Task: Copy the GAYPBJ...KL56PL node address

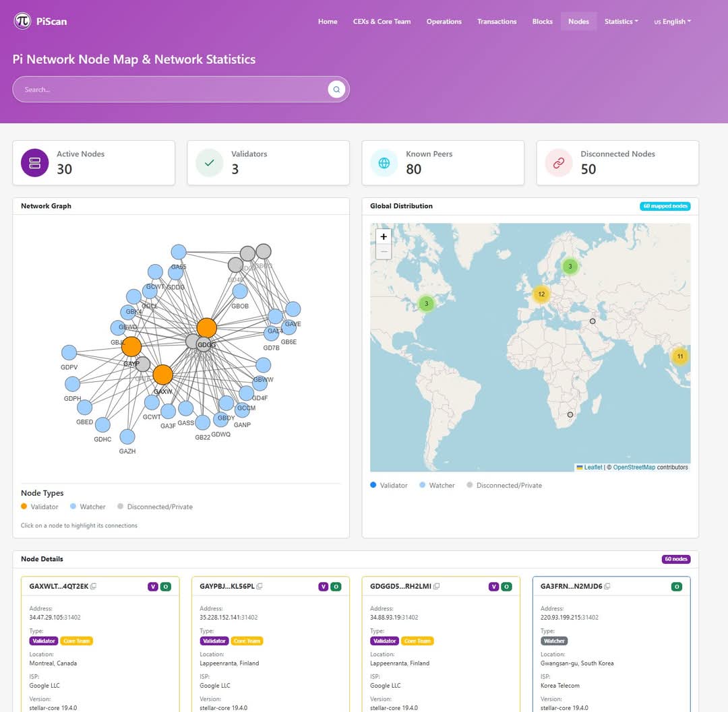Action: coord(260,586)
